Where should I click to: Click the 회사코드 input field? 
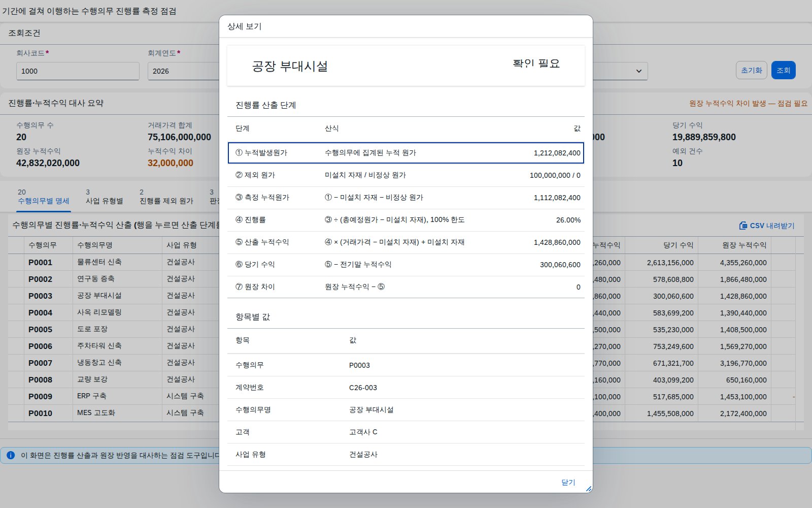(78, 71)
